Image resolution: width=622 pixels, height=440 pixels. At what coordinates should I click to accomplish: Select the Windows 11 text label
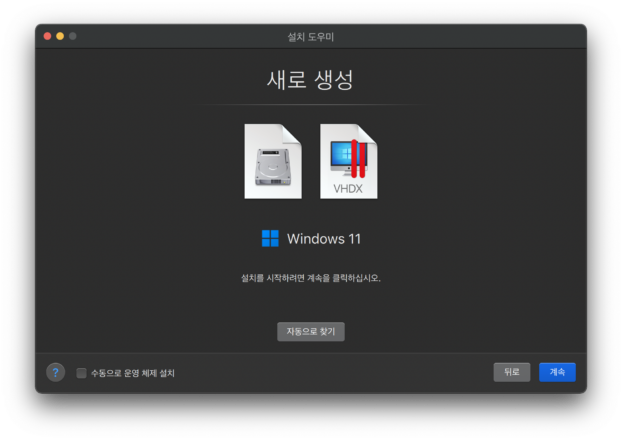click(324, 239)
